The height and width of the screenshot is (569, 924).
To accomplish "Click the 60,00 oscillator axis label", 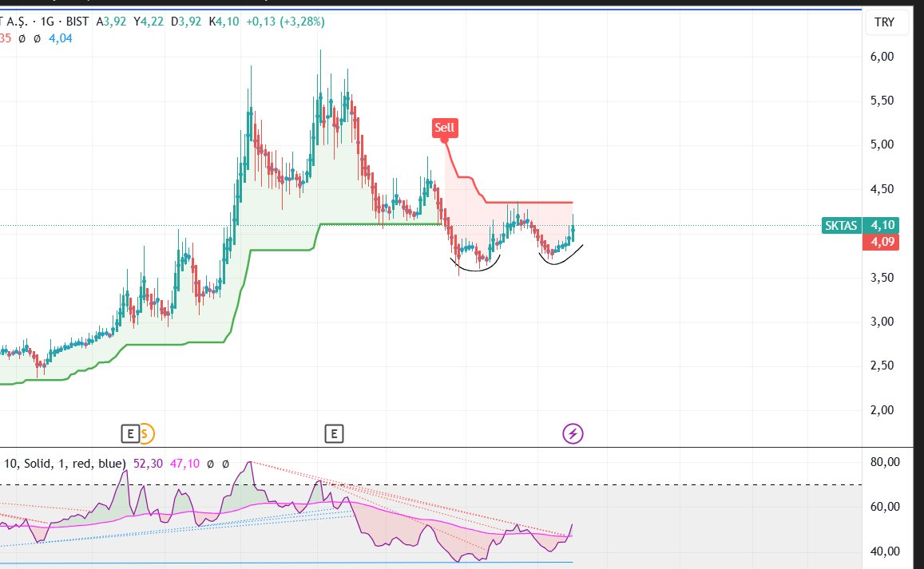I will pos(885,507).
